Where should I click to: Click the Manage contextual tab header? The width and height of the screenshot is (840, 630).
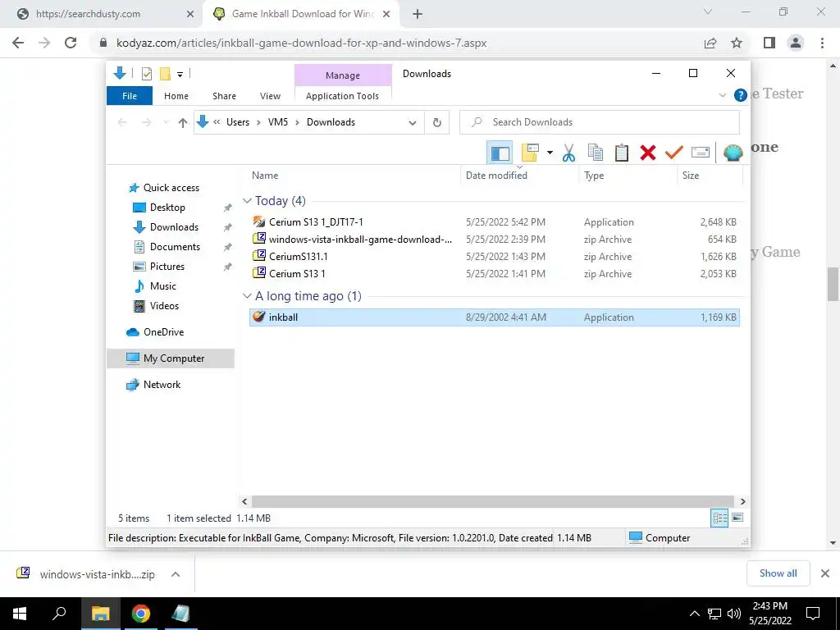tap(343, 75)
